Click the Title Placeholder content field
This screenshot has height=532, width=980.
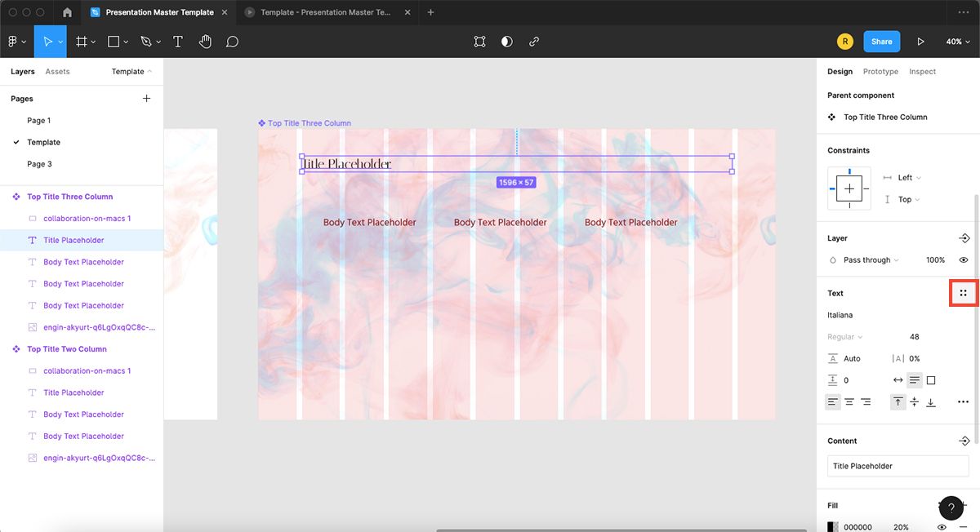(897, 465)
